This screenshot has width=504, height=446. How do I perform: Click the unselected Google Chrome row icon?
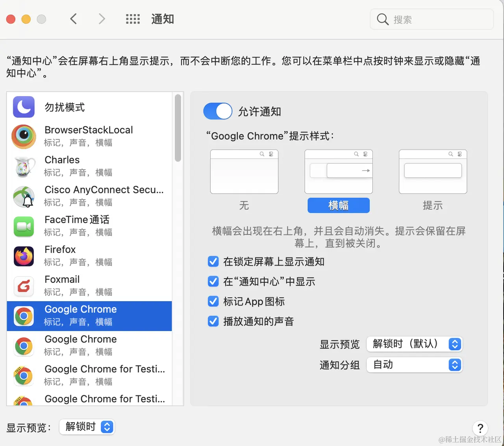(24, 346)
